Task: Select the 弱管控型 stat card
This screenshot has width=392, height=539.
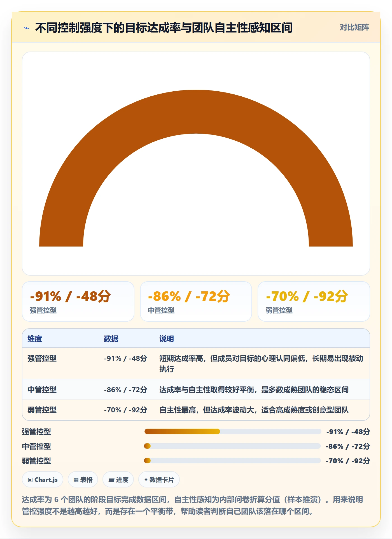Action: pyautogui.click(x=314, y=301)
